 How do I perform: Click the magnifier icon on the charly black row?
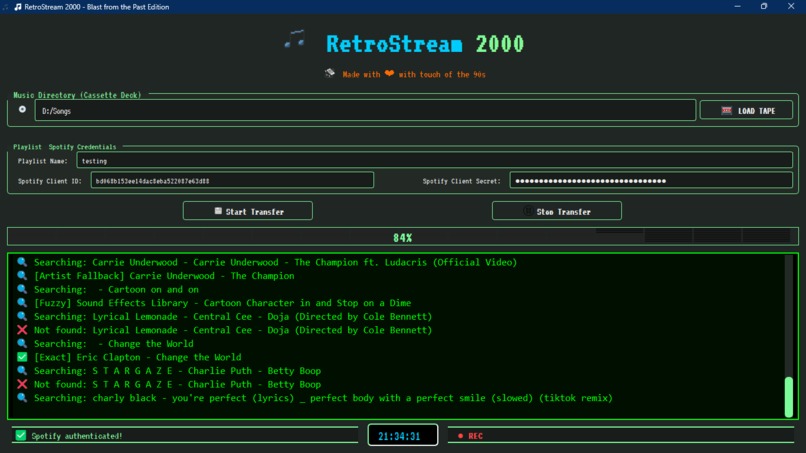tap(22, 397)
